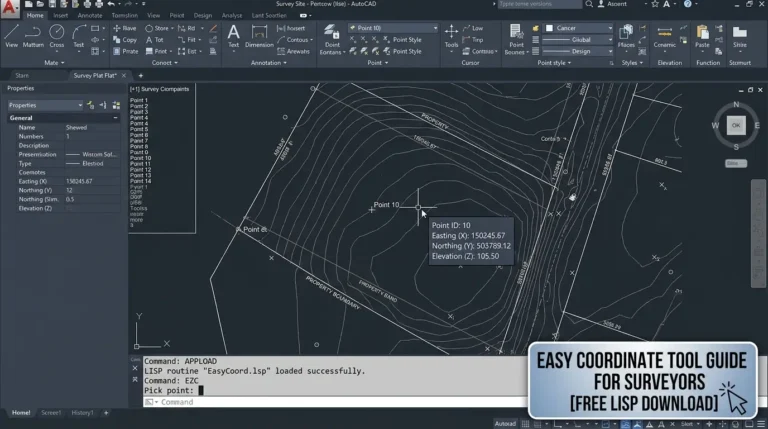Click the Easy Coordinate Tool Guide banner
Viewport: 768px width, 429px height.
(642, 381)
